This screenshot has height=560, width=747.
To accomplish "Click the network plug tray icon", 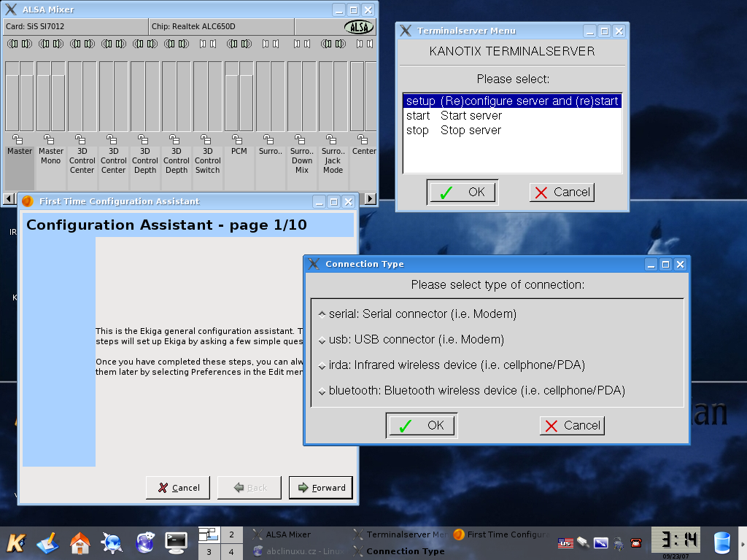I will pyautogui.click(x=583, y=542).
